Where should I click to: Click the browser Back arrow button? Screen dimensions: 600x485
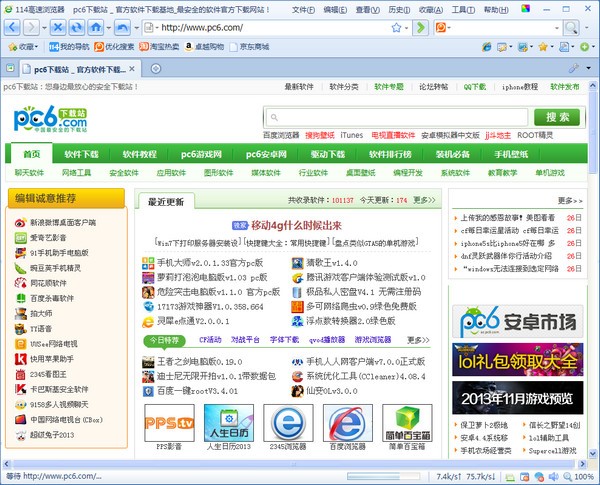click(x=12, y=27)
